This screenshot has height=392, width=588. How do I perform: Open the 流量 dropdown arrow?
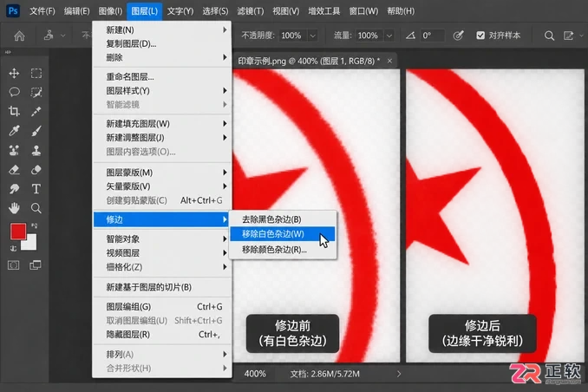coord(389,36)
